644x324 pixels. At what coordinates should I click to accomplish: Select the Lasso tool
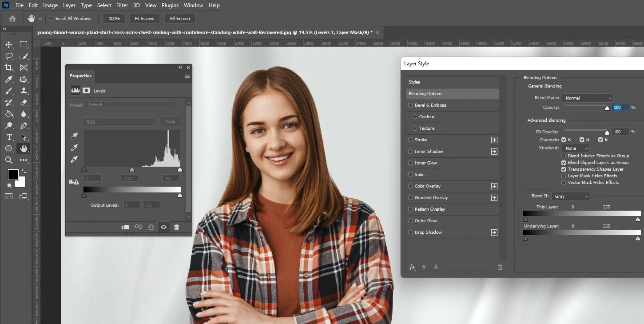9,56
